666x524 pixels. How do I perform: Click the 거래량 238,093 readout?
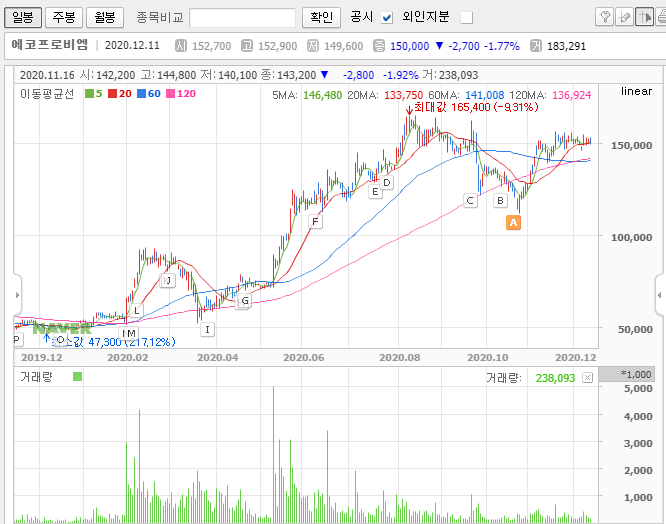point(531,378)
